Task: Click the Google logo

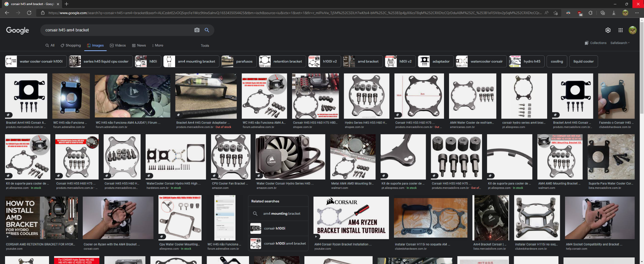Action: pos(18,30)
